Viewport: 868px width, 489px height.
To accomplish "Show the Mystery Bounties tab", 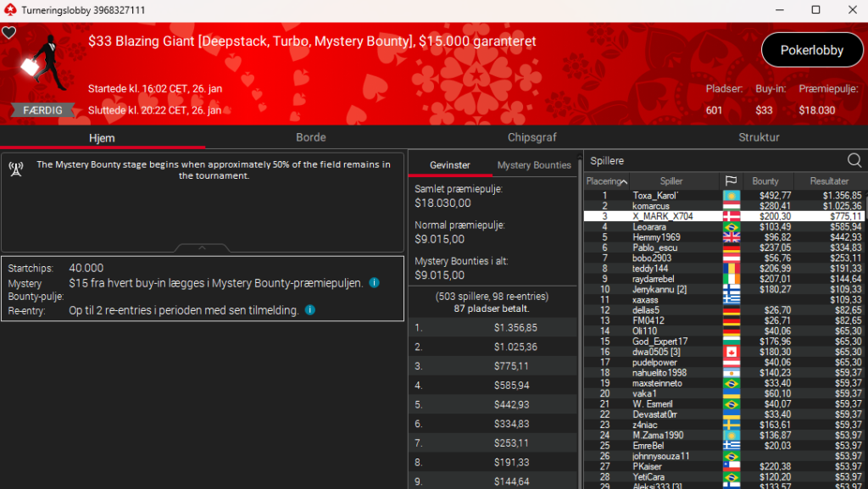I will coord(534,165).
